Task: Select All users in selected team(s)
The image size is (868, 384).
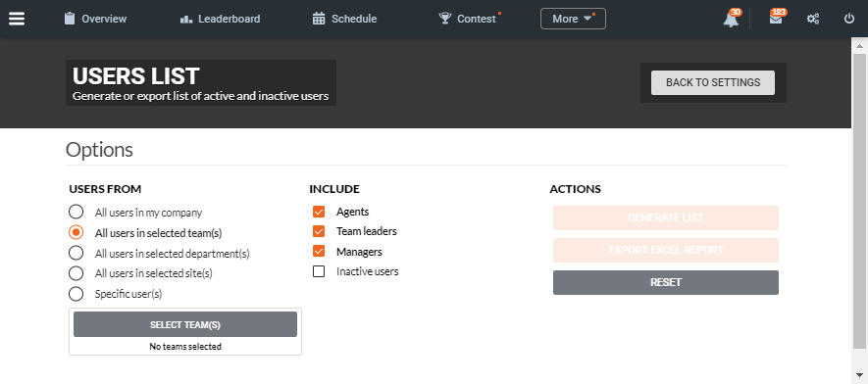Action: point(76,232)
